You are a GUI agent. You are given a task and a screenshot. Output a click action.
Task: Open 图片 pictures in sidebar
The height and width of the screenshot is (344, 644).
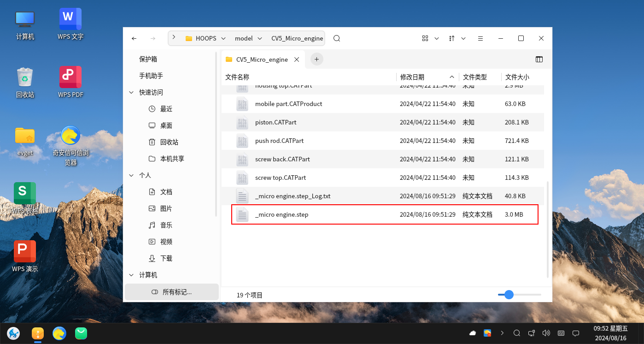[x=166, y=208]
